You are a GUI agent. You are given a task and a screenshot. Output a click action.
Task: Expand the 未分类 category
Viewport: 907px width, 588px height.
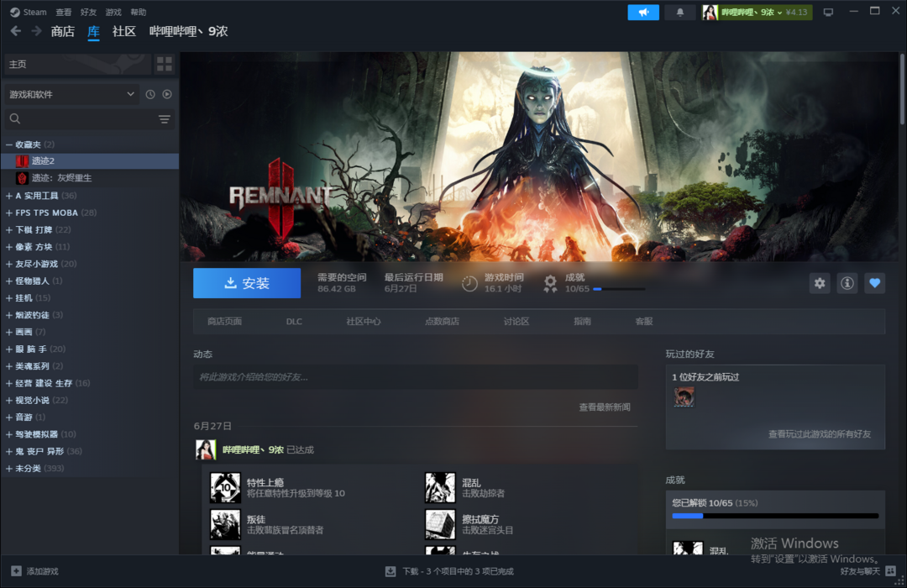(8, 468)
